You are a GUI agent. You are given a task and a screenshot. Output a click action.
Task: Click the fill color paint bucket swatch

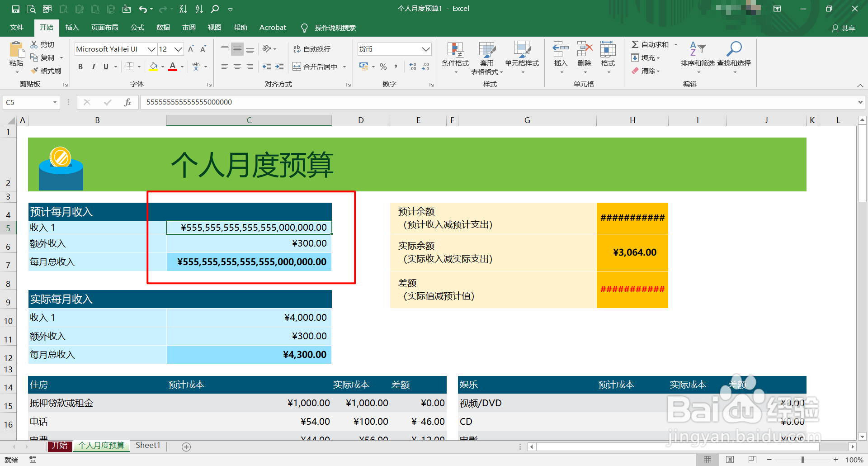tap(154, 67)
